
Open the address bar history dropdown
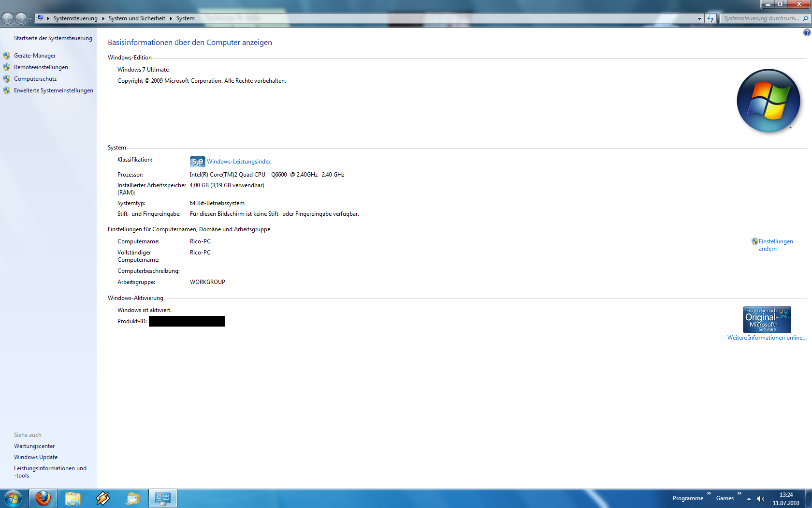(699, 18)
